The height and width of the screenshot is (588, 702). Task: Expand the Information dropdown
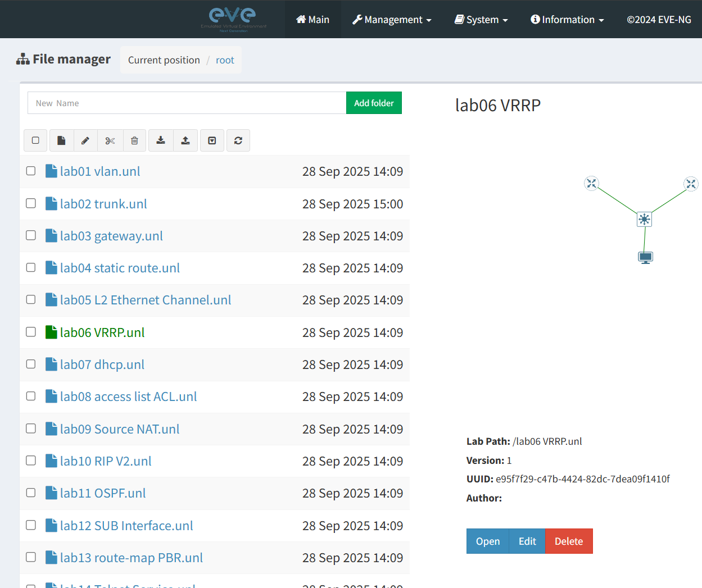tap(567, 20)
